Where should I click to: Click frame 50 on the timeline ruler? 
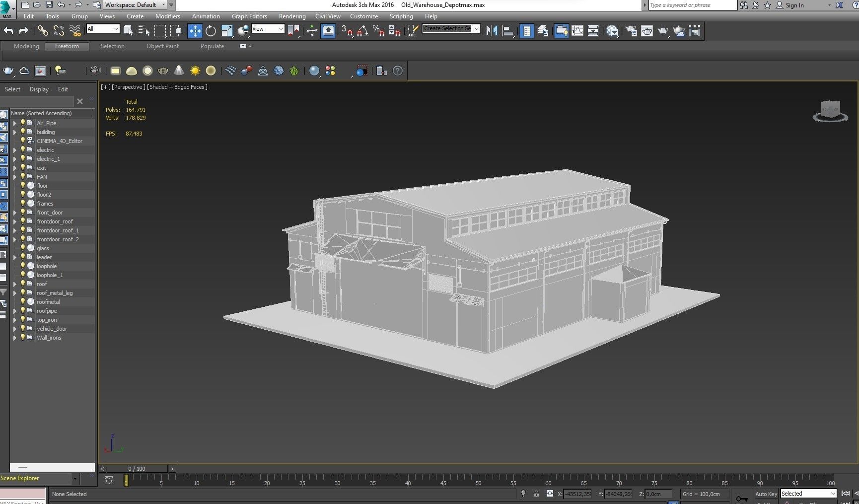tap(478, 483)
